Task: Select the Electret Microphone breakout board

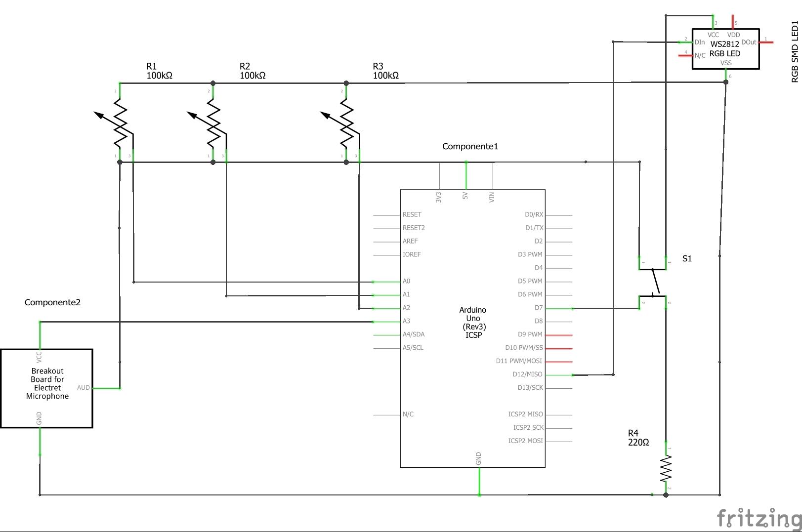Action: coord(47,388)
